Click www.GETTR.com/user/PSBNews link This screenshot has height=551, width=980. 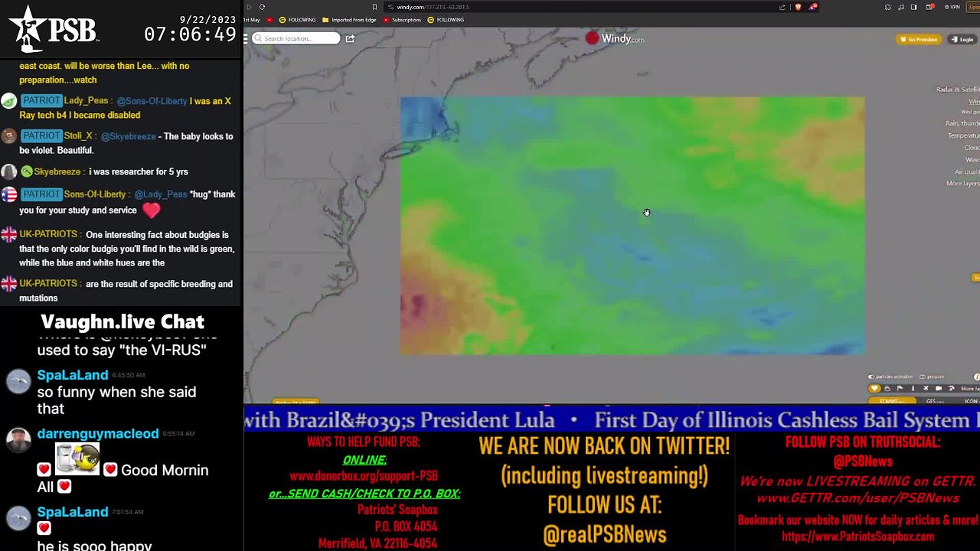coord(857,498)
